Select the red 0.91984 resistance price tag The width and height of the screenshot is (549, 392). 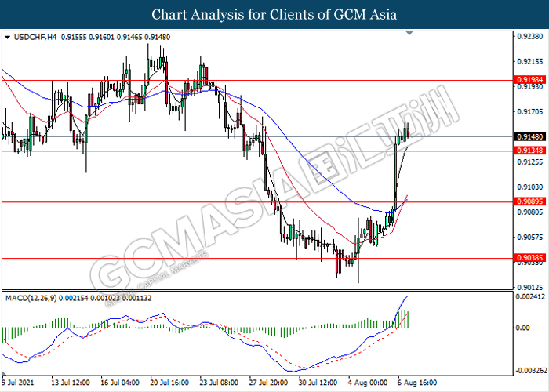tap(528, 80)
